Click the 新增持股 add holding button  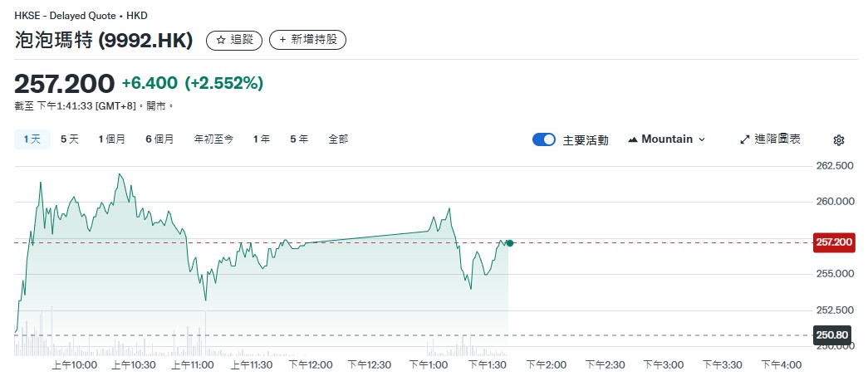307,40
